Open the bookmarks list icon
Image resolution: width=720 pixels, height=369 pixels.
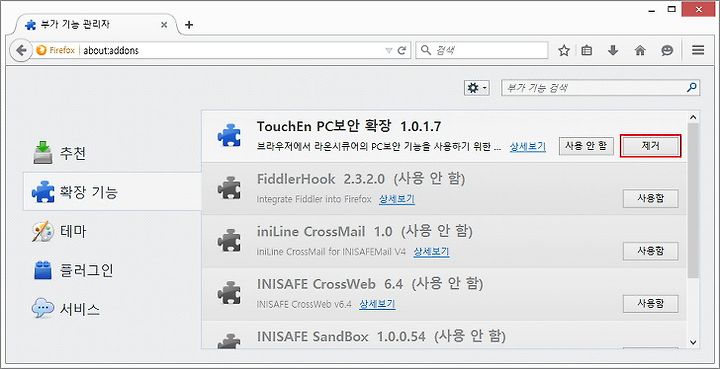coord(586,50)
